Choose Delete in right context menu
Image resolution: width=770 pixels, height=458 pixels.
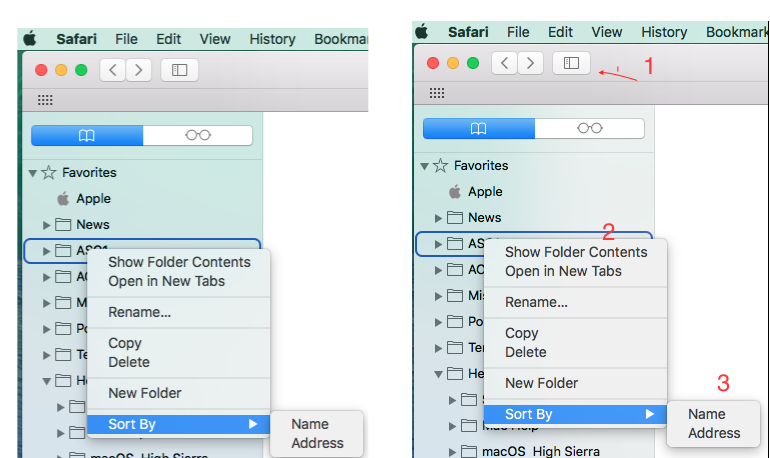576,352
